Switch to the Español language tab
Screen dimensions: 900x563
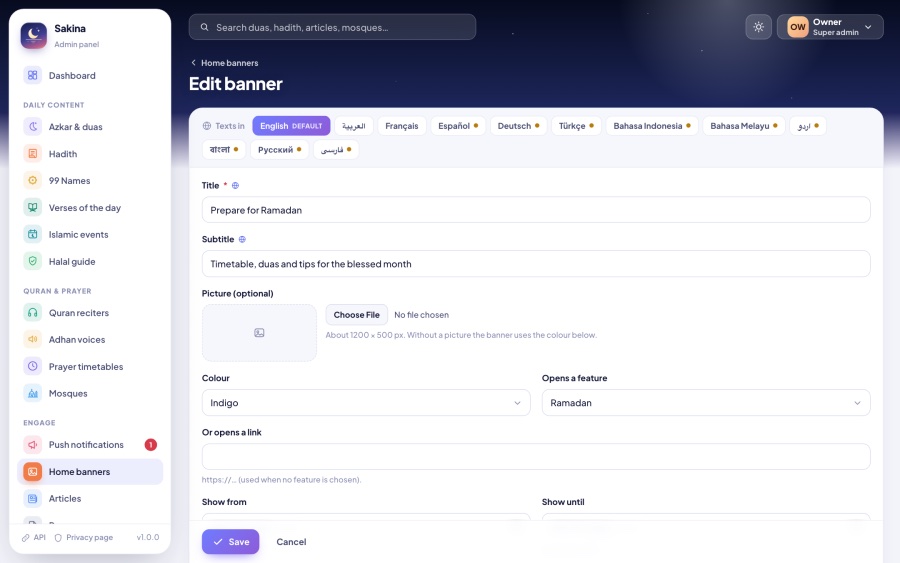click(x=458, y=126)
